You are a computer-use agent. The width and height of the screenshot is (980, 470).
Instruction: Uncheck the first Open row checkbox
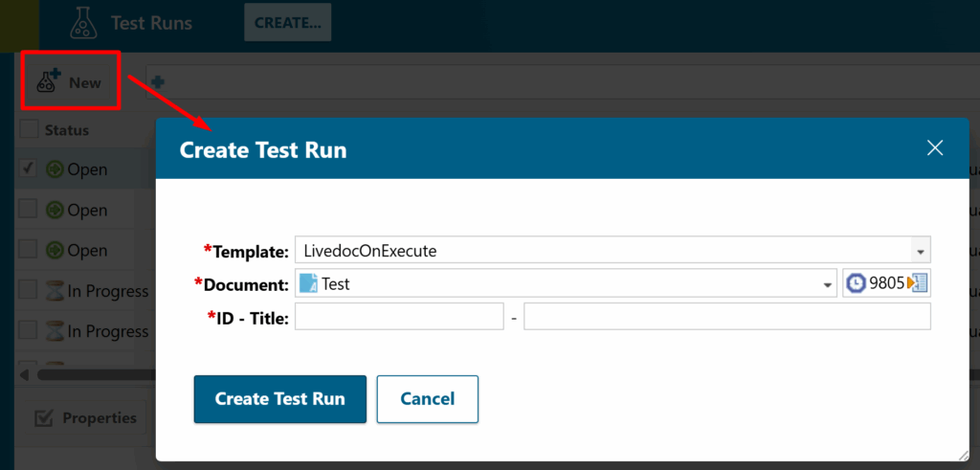pyautogui.click(x=29, y=168)
